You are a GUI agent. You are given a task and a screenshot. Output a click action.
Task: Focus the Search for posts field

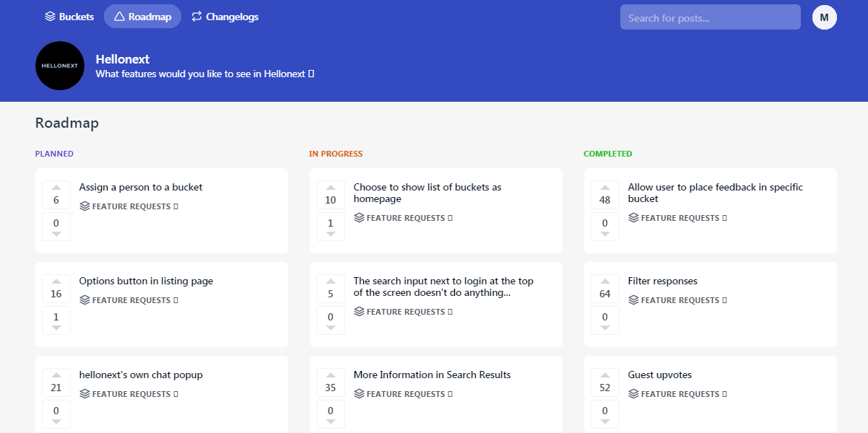[x=710, y=17]
